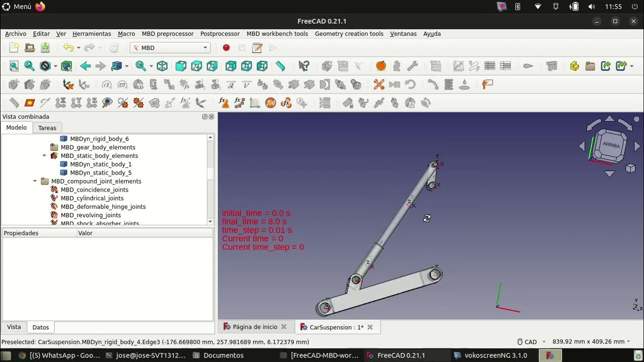Select MBD_gear_body_elements in the tree
The image size is (644, 362).
(98, 147)
